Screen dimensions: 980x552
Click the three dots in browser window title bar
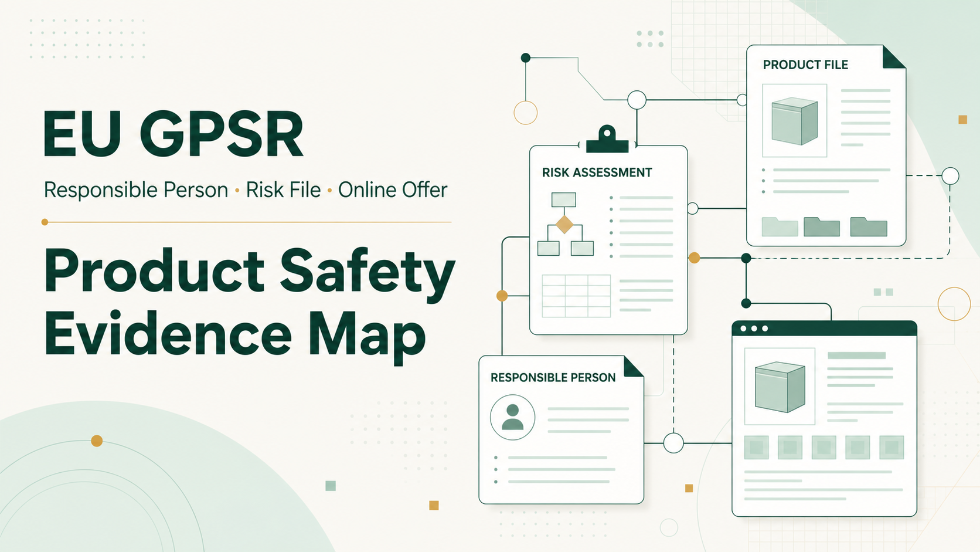754,329
